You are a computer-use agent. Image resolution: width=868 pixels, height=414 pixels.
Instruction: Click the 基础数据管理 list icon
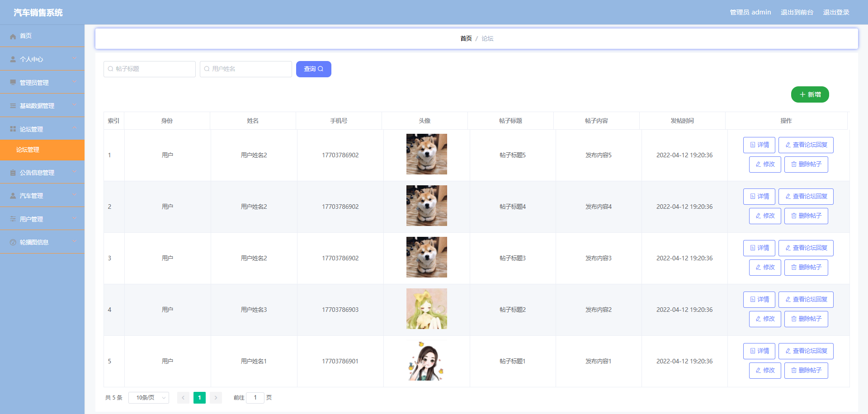tap(13, 106)
